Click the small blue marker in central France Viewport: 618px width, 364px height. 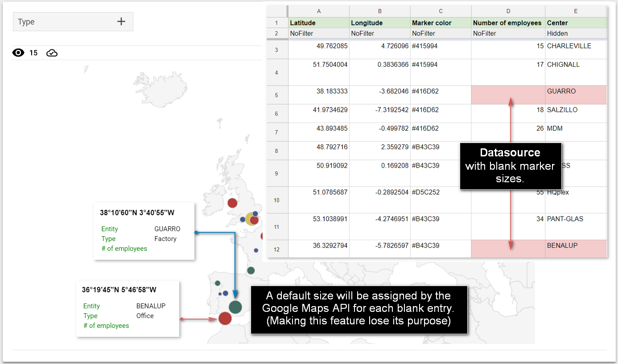pyautogui.click(x=256, y=250)
